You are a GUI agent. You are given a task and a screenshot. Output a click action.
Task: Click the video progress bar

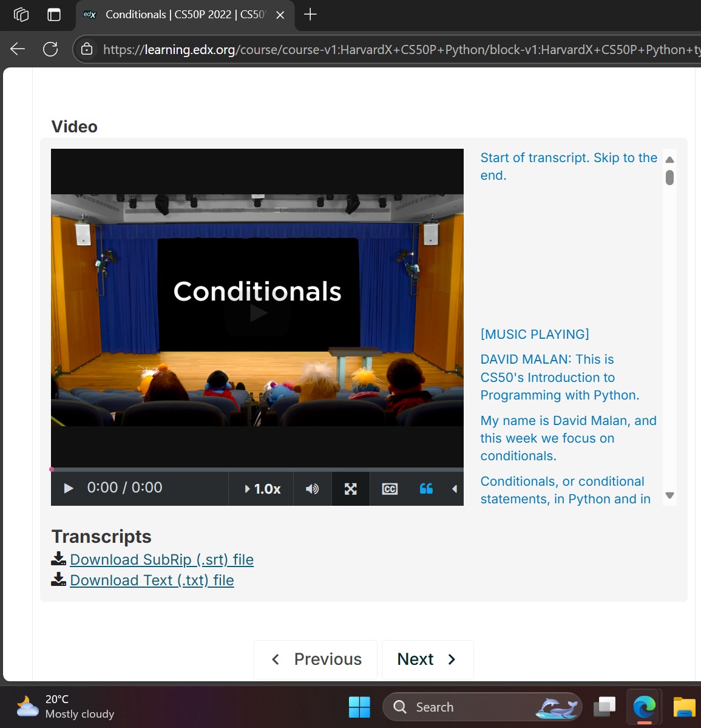click(257, 469)
